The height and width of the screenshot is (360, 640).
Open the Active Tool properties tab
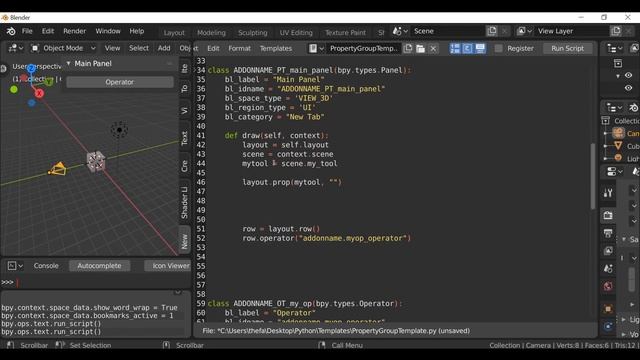pos(608,193)
